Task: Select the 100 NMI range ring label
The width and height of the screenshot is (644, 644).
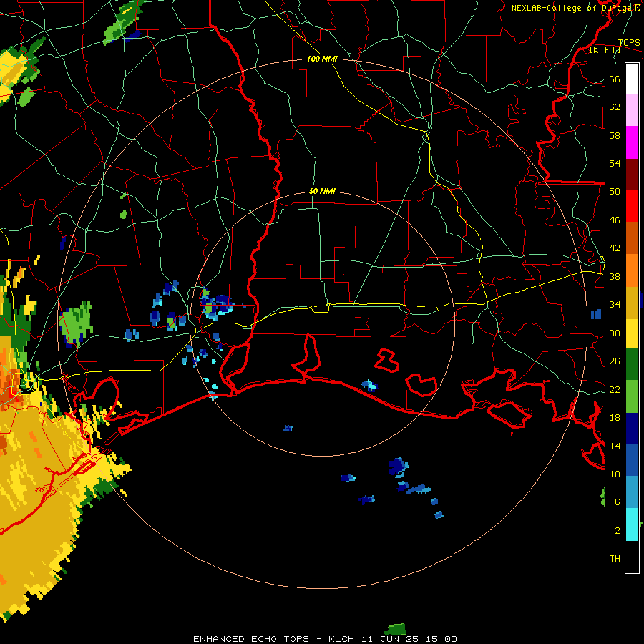Action: click(322, 59)
